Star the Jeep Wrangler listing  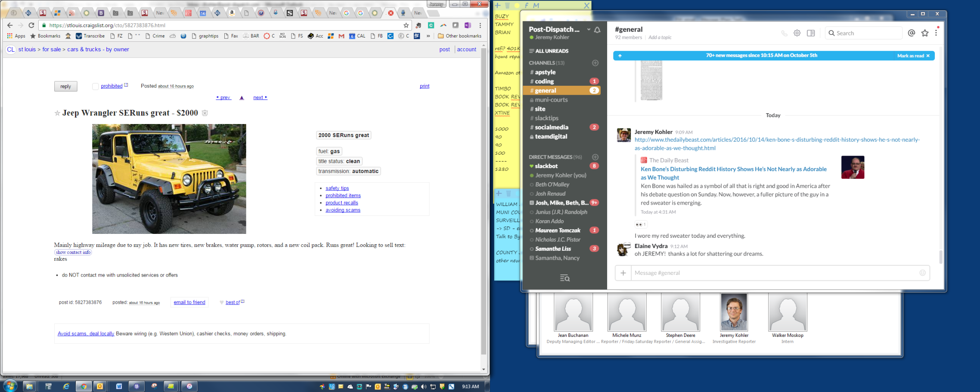[x=57, y=113]
